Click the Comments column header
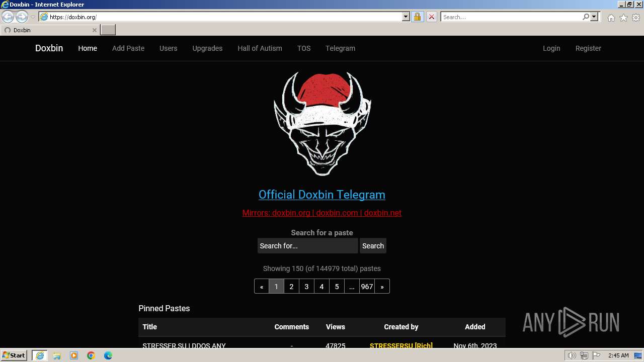This screenshot has width=644, height=362. click(291, 327)
